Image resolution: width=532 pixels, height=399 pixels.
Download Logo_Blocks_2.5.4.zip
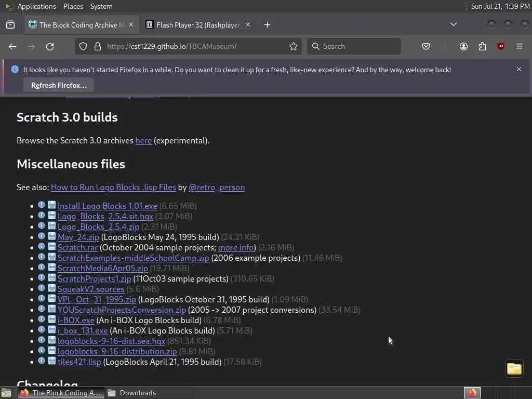tap(98, 227)
